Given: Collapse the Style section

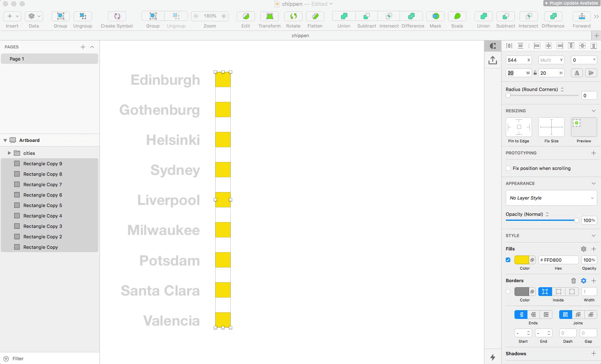Looking at the screenshot, I should click(x=593, y=235).
